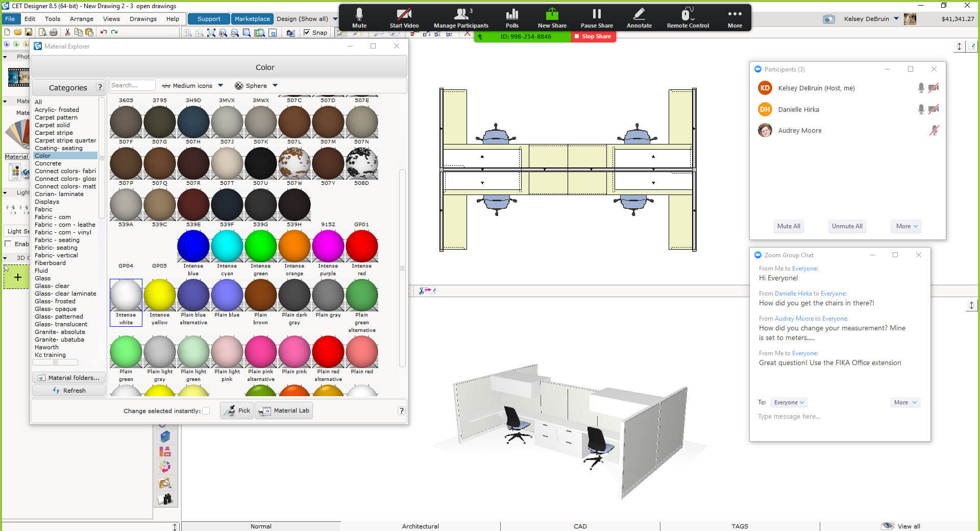Click the Print printer icon
The width and height of the screenshot is (980, 531).
54,32
